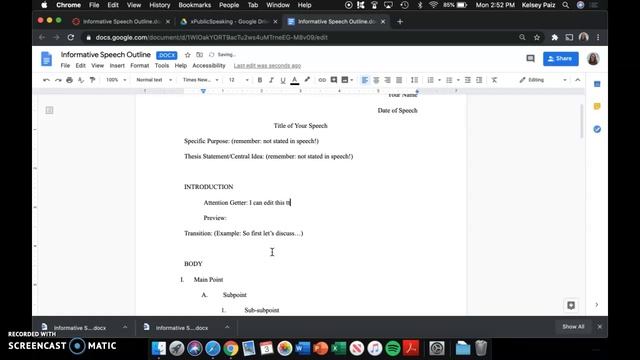Open a new Chrome tab
Screen dimensions: 640x360
pos(400,22)
